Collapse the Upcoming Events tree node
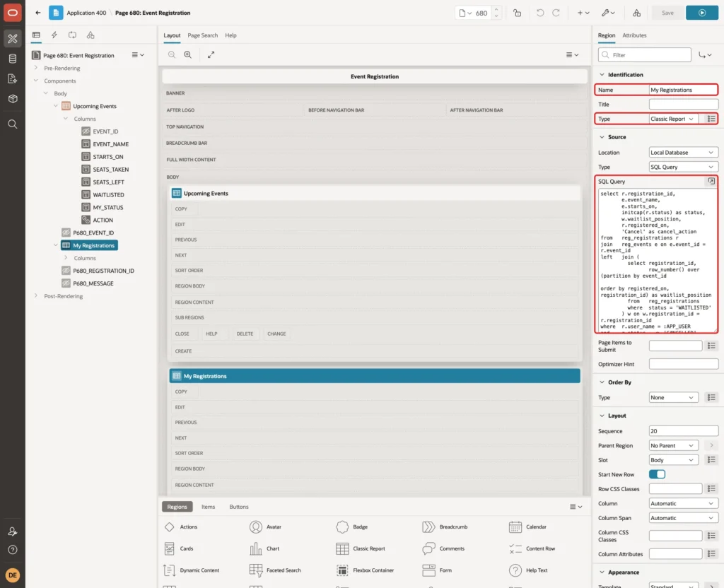 (x=56, y=106)
